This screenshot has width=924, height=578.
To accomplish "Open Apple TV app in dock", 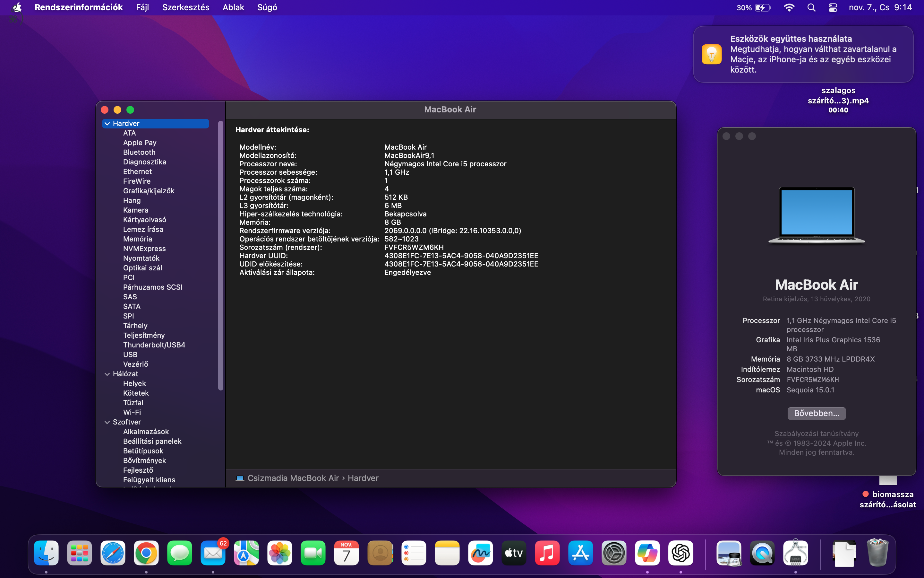I will [514, 553].
